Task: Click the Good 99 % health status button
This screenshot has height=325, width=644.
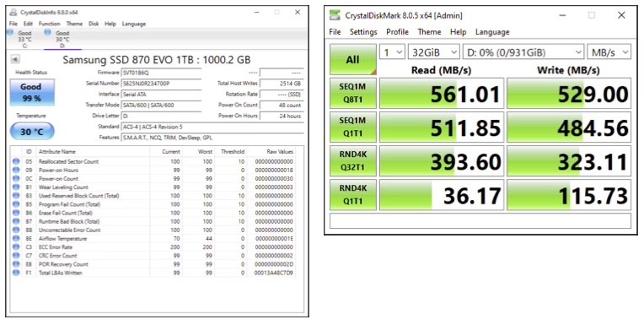Action: click(x=31, y=92)
